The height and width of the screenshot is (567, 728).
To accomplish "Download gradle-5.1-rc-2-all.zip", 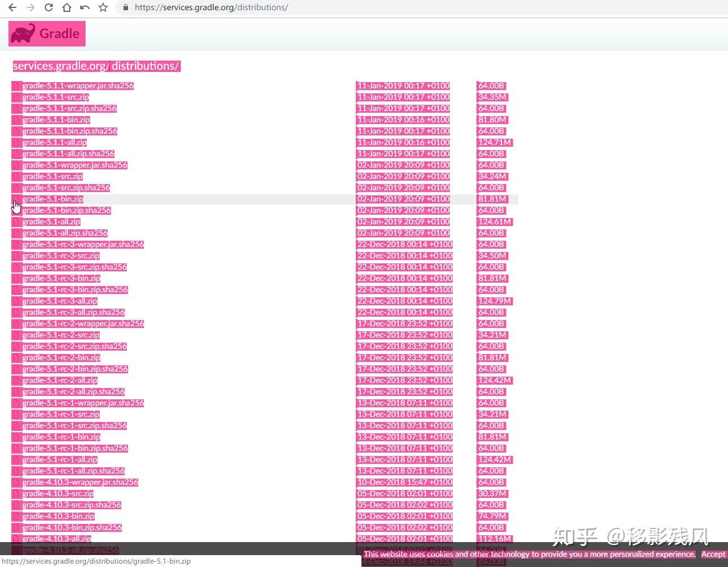I will 60,381.
